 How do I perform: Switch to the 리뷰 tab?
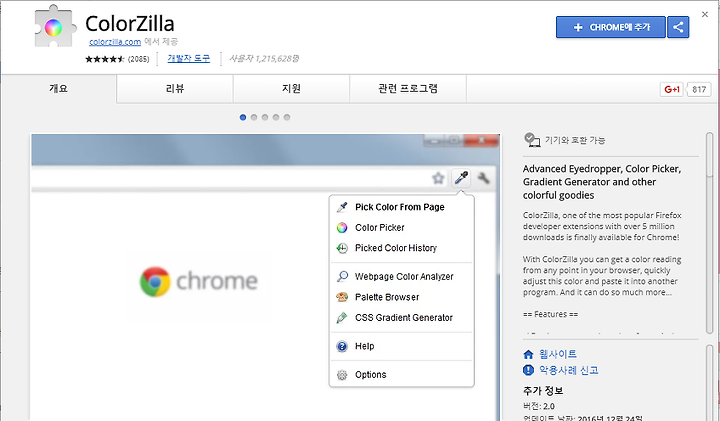click(x=174, y=88)
